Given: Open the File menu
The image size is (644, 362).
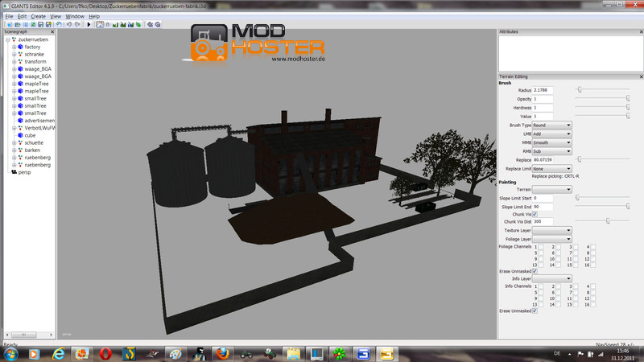Looking at the screenshot, I should [x=9, y=16].
